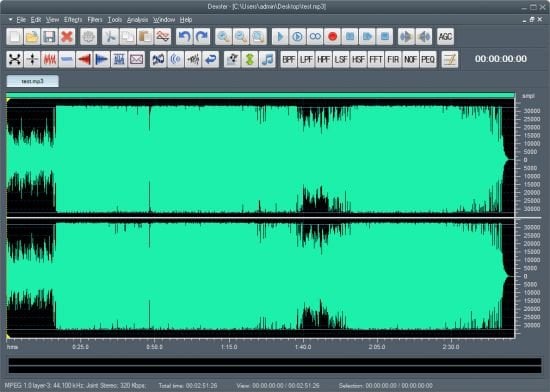Open the Effects menu
The width and height of the screenshot is (550, 392).
(x=73, y=20)
